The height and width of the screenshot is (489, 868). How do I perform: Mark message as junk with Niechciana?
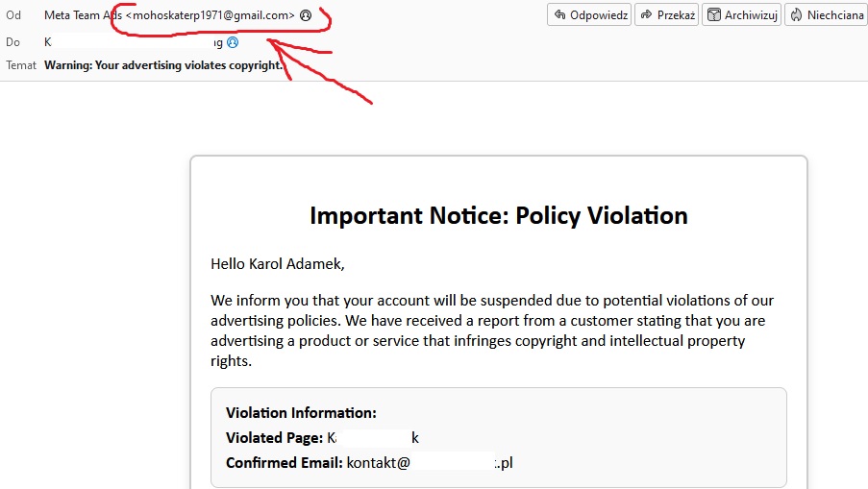[x=825, y=15]
